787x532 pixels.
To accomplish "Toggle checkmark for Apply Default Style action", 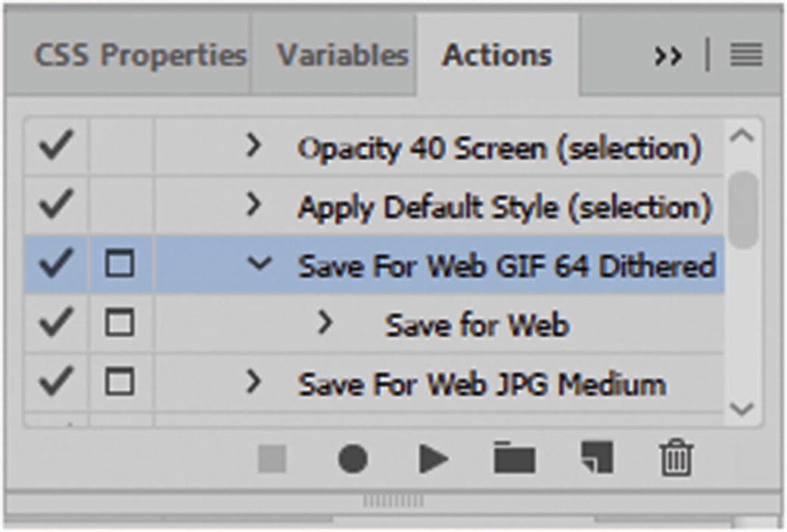I will pyautogui.click(x=57, y=205).
